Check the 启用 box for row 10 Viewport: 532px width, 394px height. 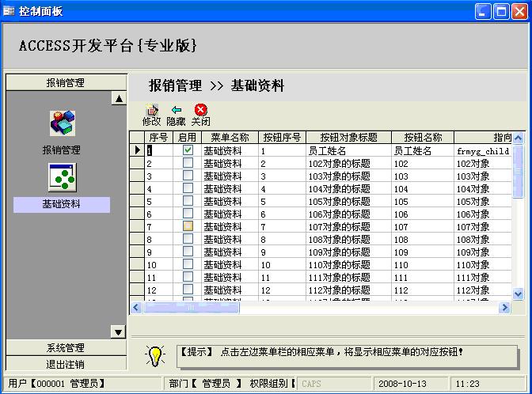pyautogui.click(x=188, y=264)
